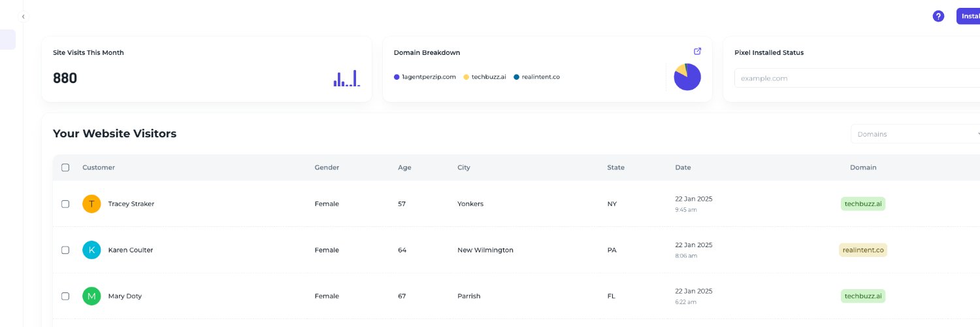Collapse the sidebar with the chevron arrow
The height and width of the screenshot is (327, 980).
click(x=23, y=16)
